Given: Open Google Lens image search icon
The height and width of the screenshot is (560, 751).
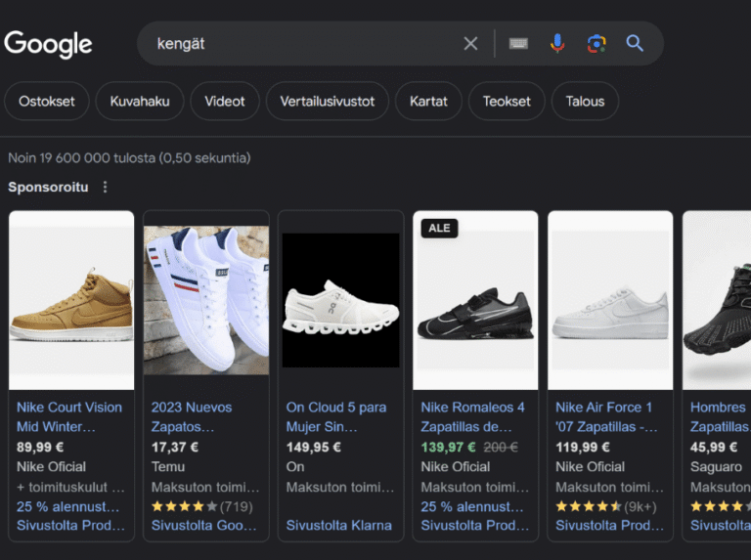Looking at the screenshot, I should pos(596,44).
